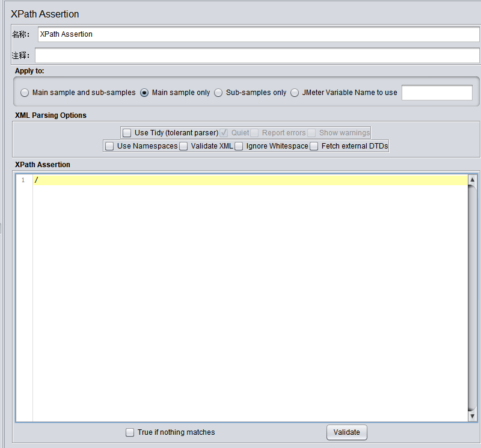The image size is (481, 448).
Task: Click the JMeter variable name input field
Action: coord(437,93)
